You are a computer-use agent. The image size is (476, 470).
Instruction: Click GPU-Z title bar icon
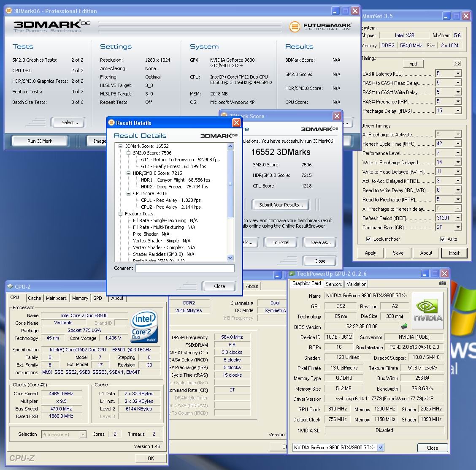coord(292,274)
